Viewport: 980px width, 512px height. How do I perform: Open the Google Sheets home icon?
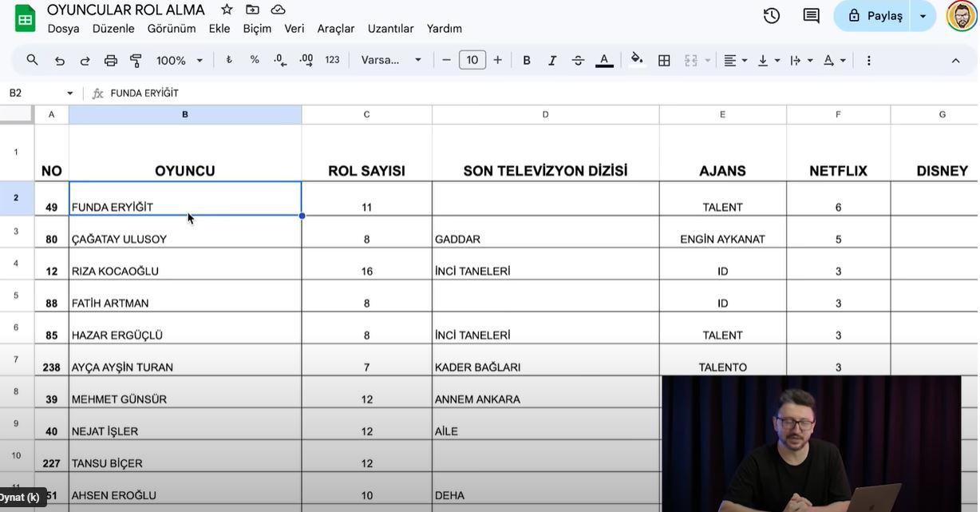(x=26, y=18)
